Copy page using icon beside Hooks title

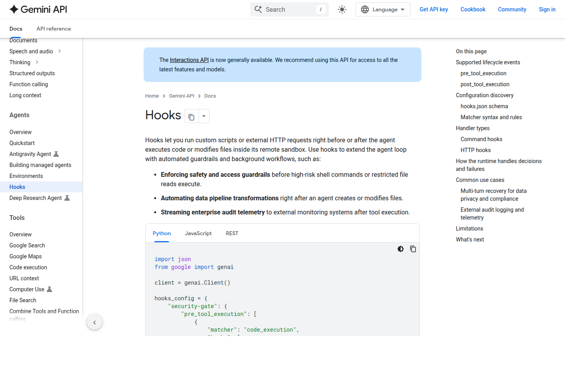191,116
